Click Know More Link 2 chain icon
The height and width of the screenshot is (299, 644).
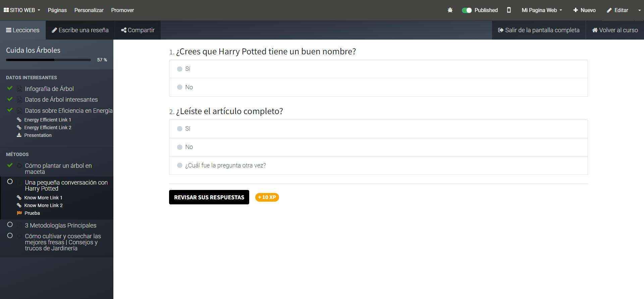coord(19,205)
